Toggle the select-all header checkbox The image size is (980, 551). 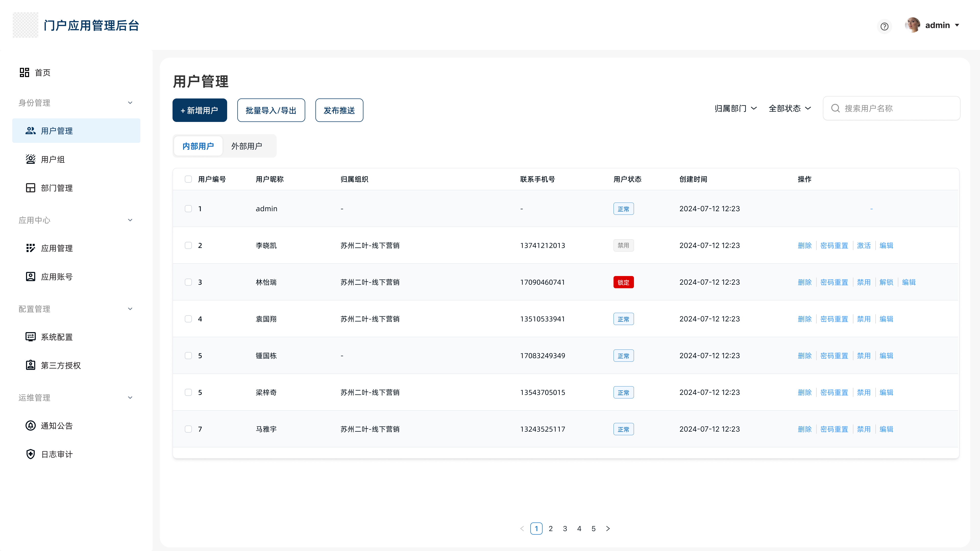[188, 179]
